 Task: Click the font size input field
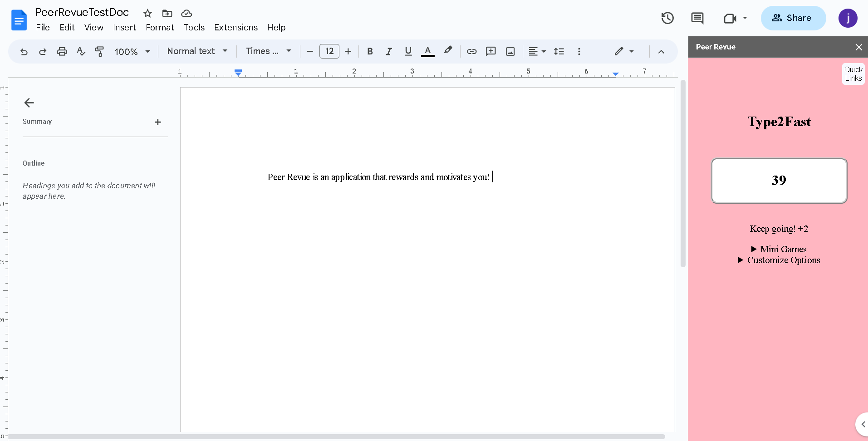click(x=329, y=51)
